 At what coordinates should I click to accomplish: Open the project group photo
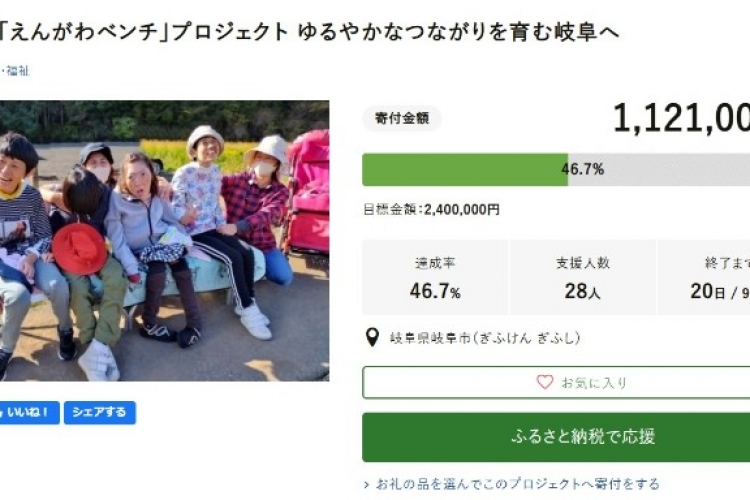[164, 240]
